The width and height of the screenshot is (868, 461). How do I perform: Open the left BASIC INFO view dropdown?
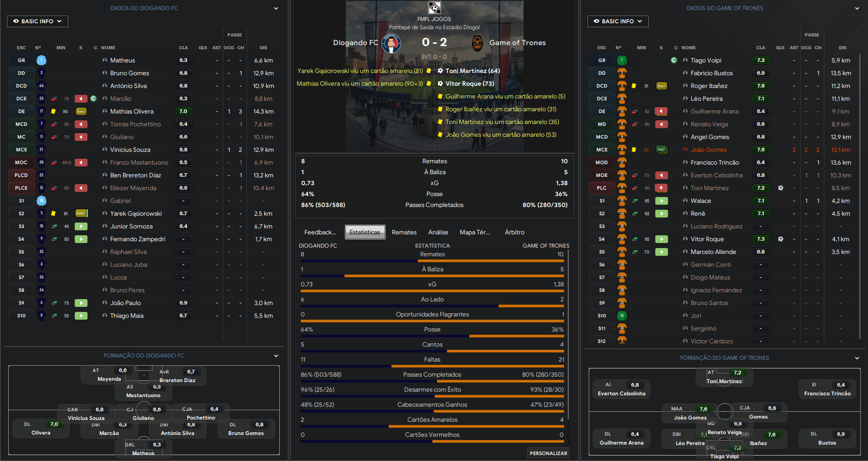pyautogui.click(x=37, y=21)
